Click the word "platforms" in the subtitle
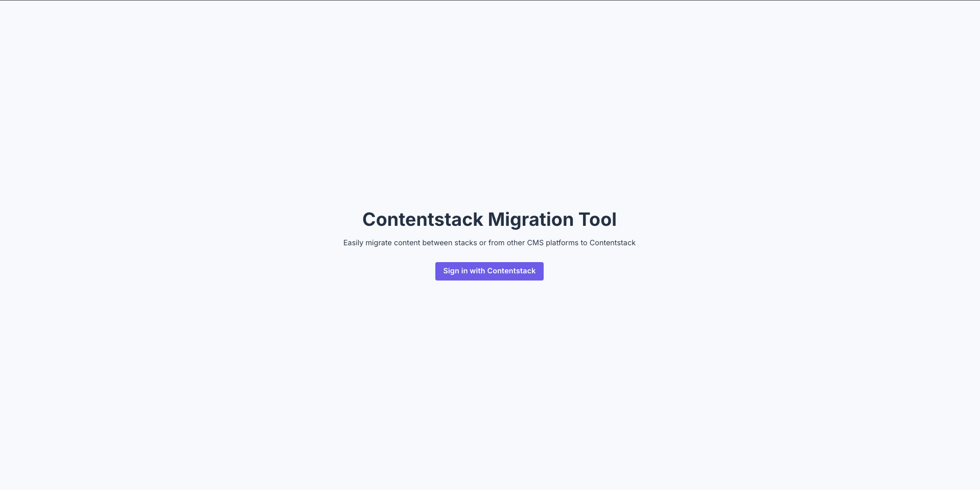 tap(562, 243)
